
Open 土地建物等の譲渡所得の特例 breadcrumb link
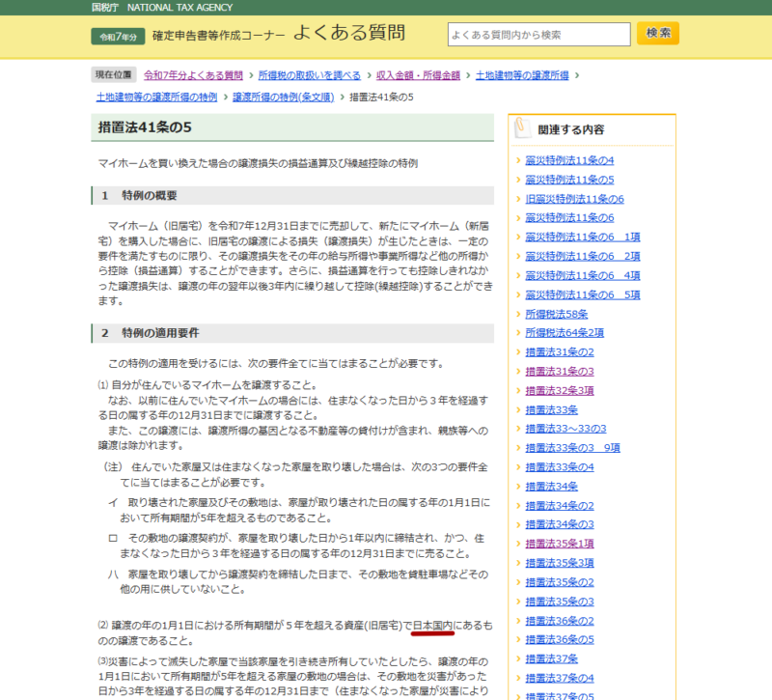156,97
